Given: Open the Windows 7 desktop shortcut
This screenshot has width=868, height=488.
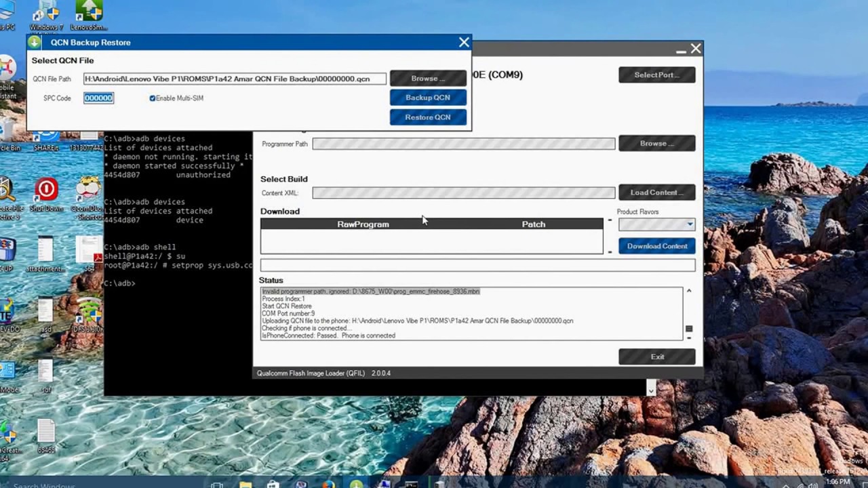Looking at the screenshot, I should click(46, 15).
